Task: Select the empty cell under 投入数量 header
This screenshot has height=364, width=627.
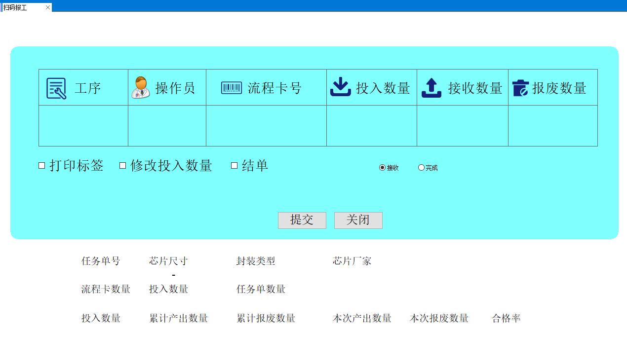Action: [x=372, y=126]
